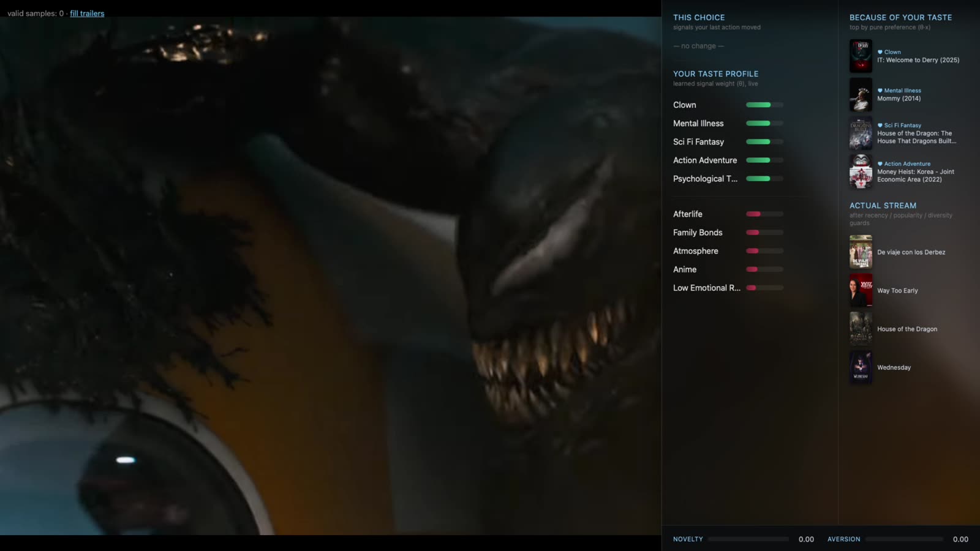Click the Afterlife aversion bar
Image resolution: width=980 pixels, height=551 pixels.
(x=764, y=214)
